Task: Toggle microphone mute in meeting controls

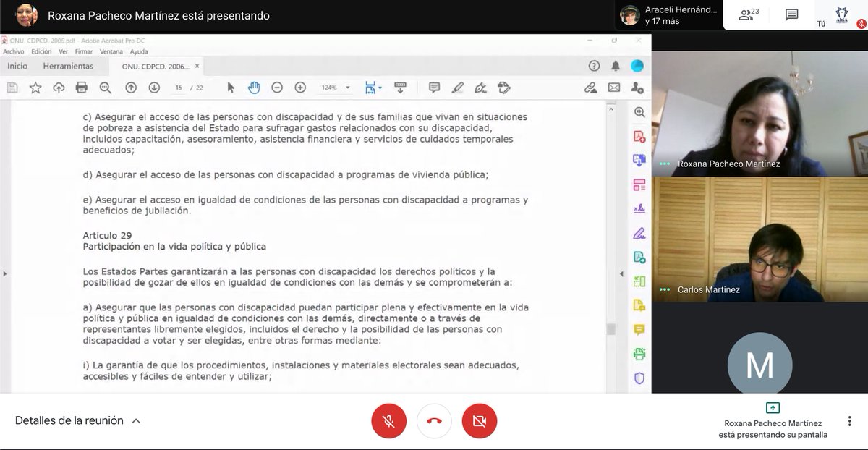Action: [388, 421]
